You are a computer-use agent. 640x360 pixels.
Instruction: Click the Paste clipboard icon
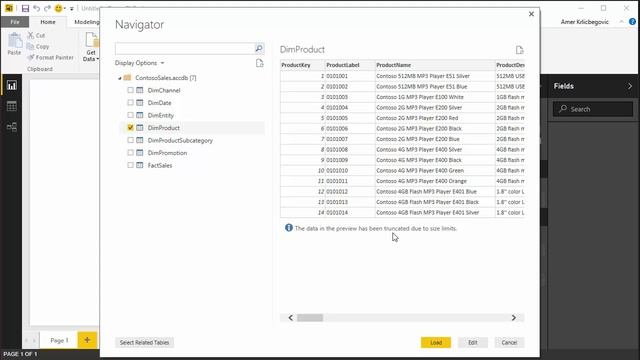15,41
